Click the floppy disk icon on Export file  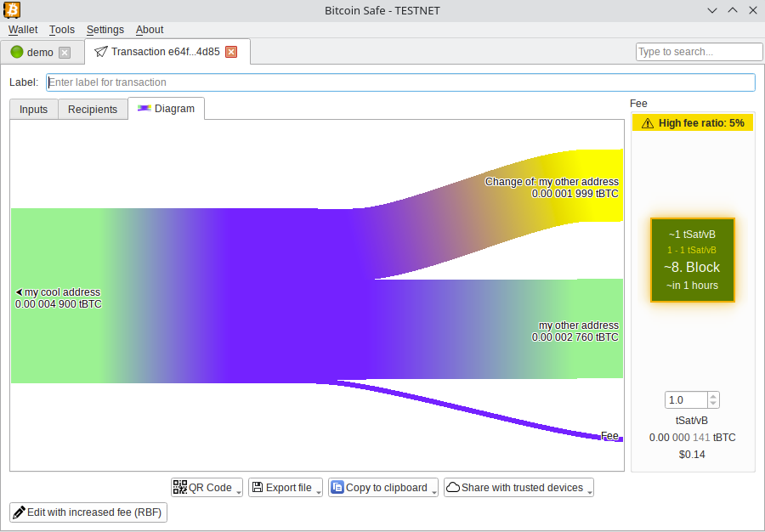pos(258,487)
